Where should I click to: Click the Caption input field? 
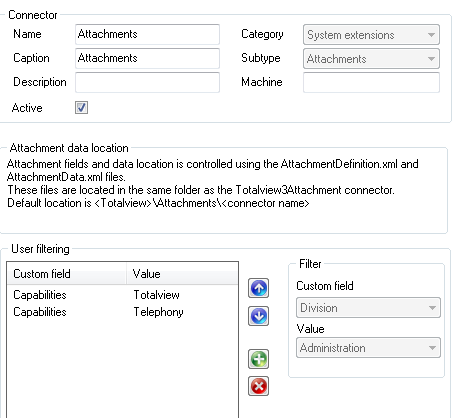(x=147, y=58)
